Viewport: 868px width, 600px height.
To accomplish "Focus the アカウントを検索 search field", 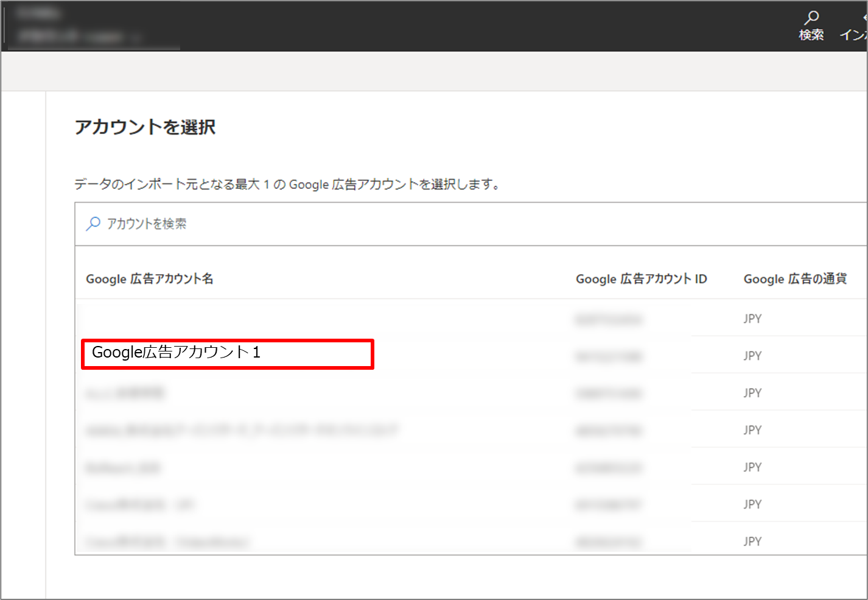I will (426, 224).
